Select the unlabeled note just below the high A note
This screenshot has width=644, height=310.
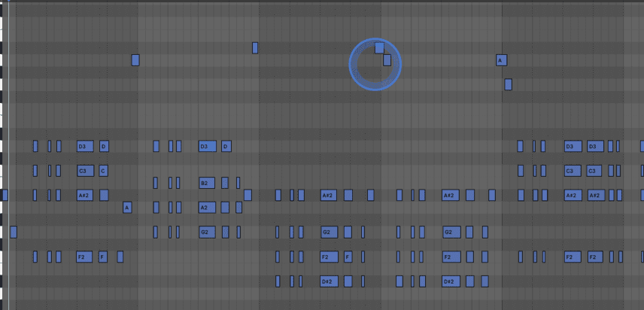pos(508,84)
